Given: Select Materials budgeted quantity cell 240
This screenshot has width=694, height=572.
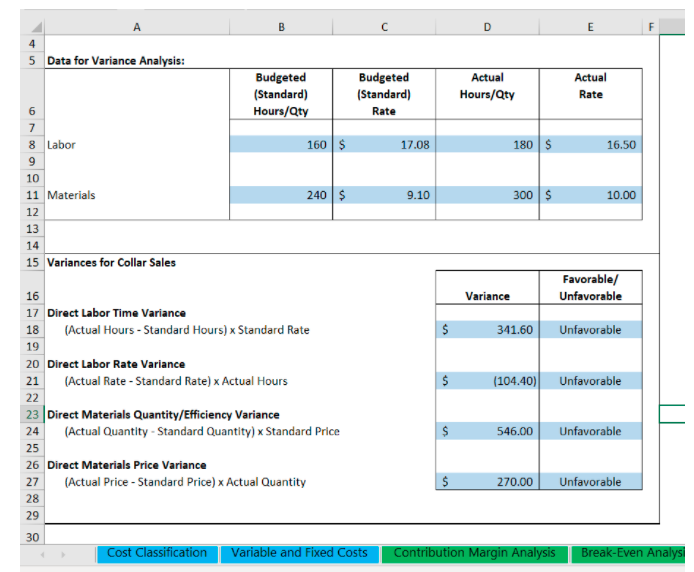Looking at the screenshot, I should coord(281,195).
